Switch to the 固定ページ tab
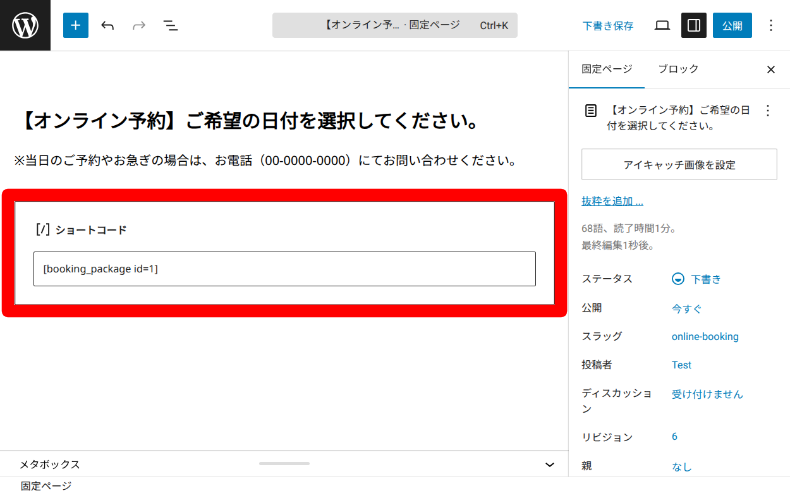 pos(607,69)
